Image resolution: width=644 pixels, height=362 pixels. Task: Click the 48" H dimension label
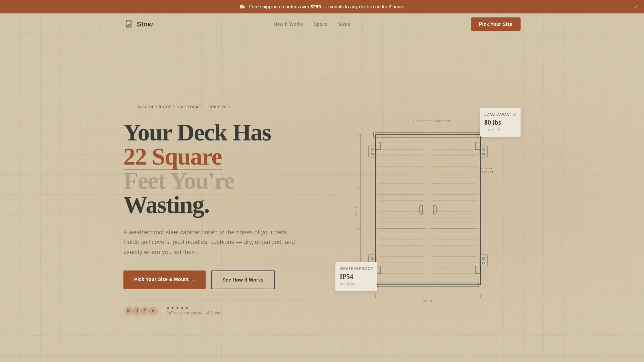[x=356, y=212]
